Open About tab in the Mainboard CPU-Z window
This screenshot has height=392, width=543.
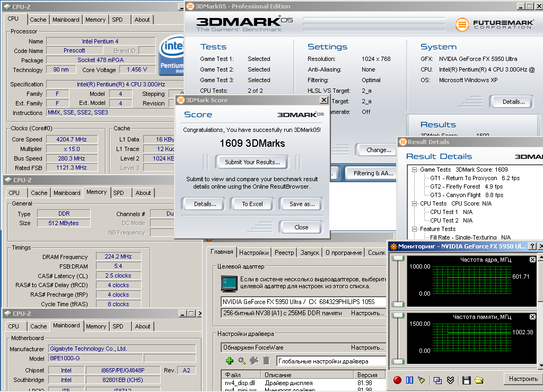point(143,326)
